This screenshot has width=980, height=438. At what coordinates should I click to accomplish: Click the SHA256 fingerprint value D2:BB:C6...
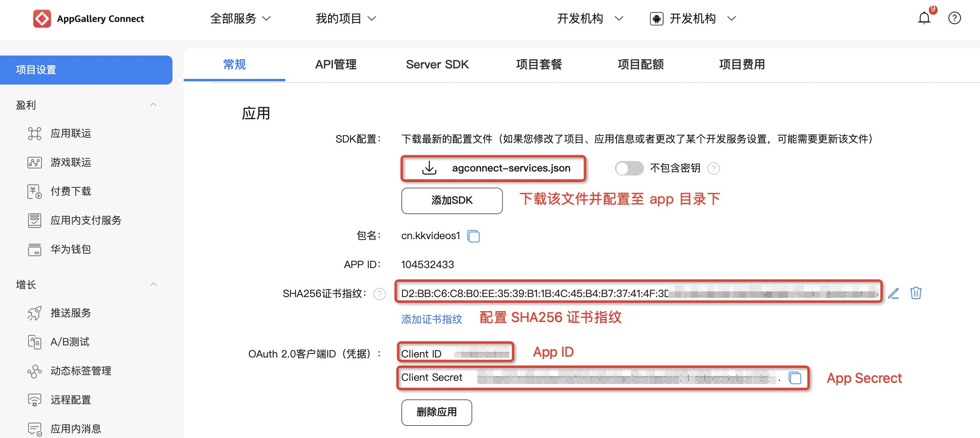(639, 293)
